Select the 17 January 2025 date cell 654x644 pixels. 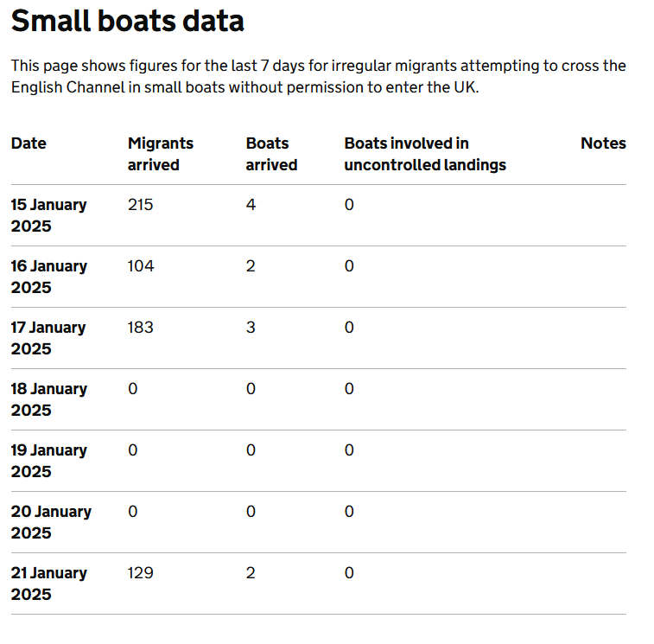(x=48, y=338)
